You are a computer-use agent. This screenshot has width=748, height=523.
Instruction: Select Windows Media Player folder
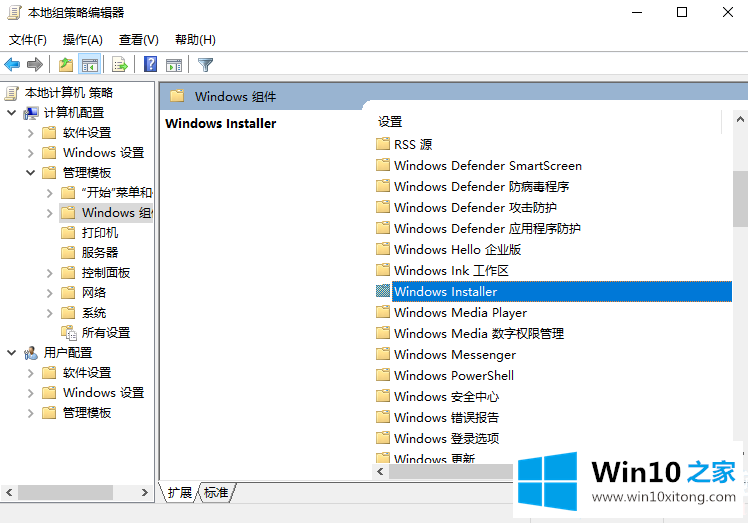tap(460, 312)
